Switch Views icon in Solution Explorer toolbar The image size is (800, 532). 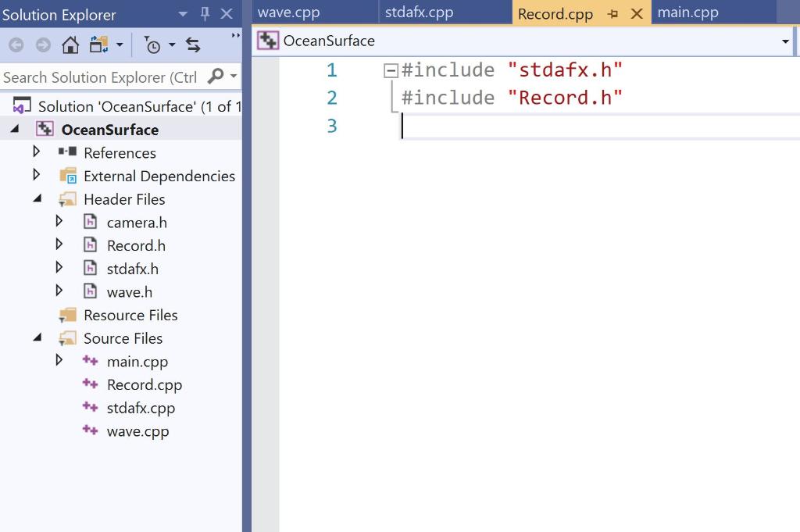pyautogui.click(x=99, y=45)
